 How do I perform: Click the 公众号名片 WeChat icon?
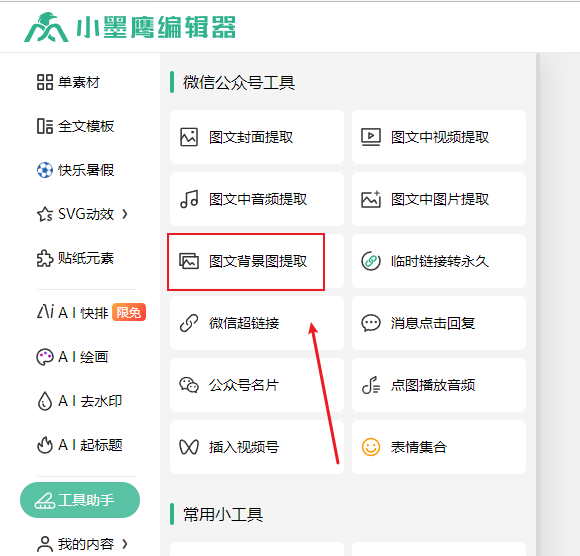point(189,385)
